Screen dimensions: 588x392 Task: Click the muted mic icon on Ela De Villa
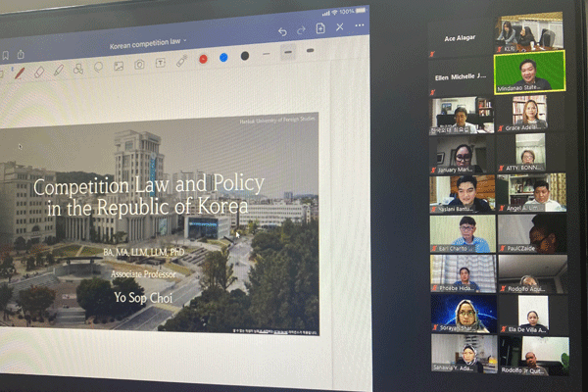pos(505,329)
